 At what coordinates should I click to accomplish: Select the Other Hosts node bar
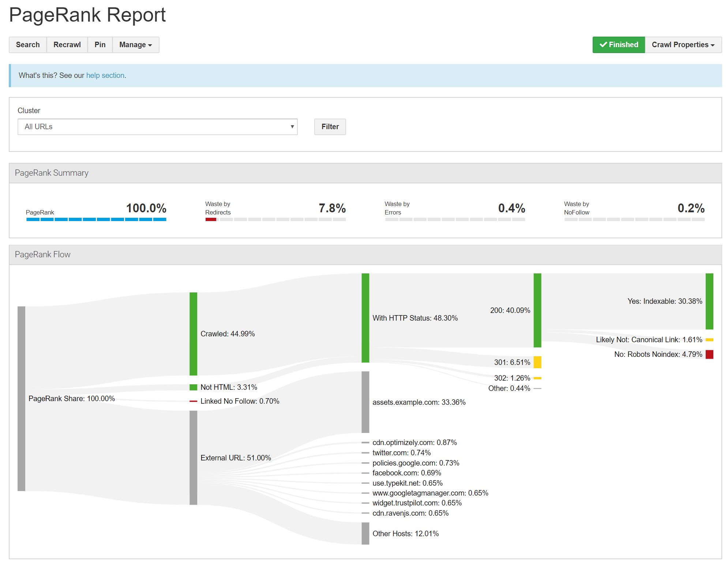pyautogui.click(x=365, y=533)
